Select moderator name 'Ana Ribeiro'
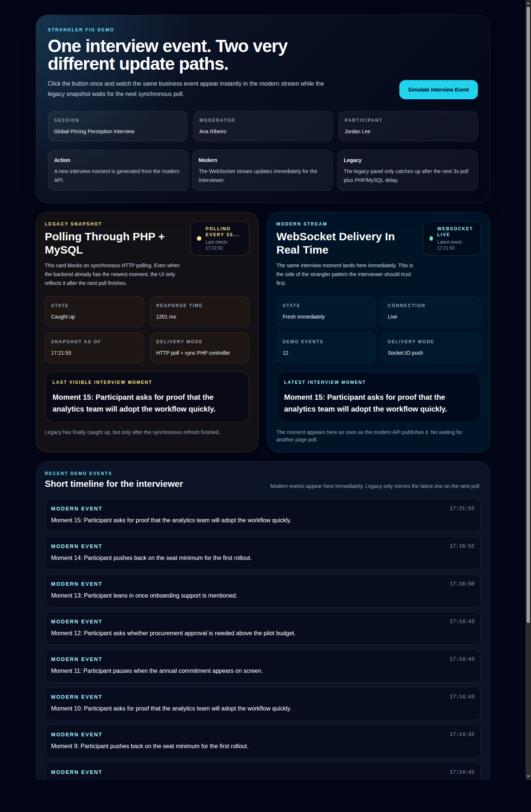The width and height of the screenshot is (531, 812). click(213, 131)
